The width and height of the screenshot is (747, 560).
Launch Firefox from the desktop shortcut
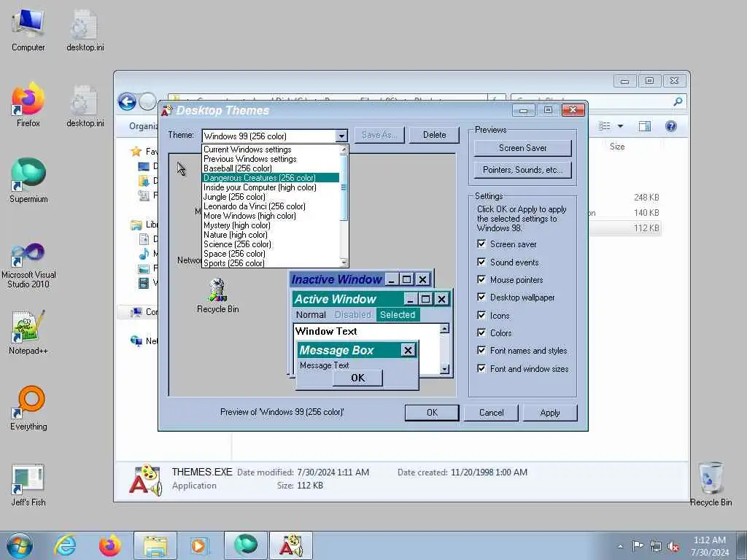(28, 105)
